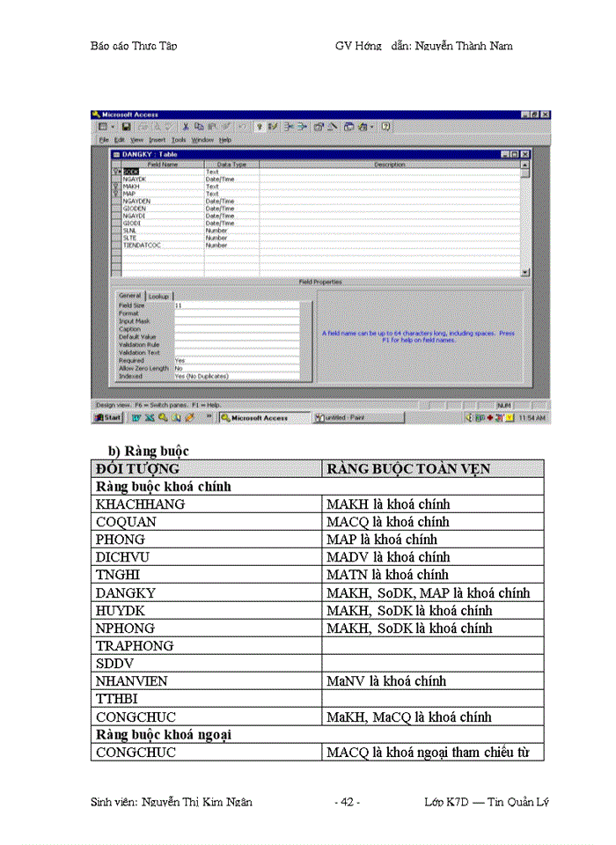This screenshot has width=616, height=845.
Task: Click the row selector beside MAKH
Action: coord(116,187)
